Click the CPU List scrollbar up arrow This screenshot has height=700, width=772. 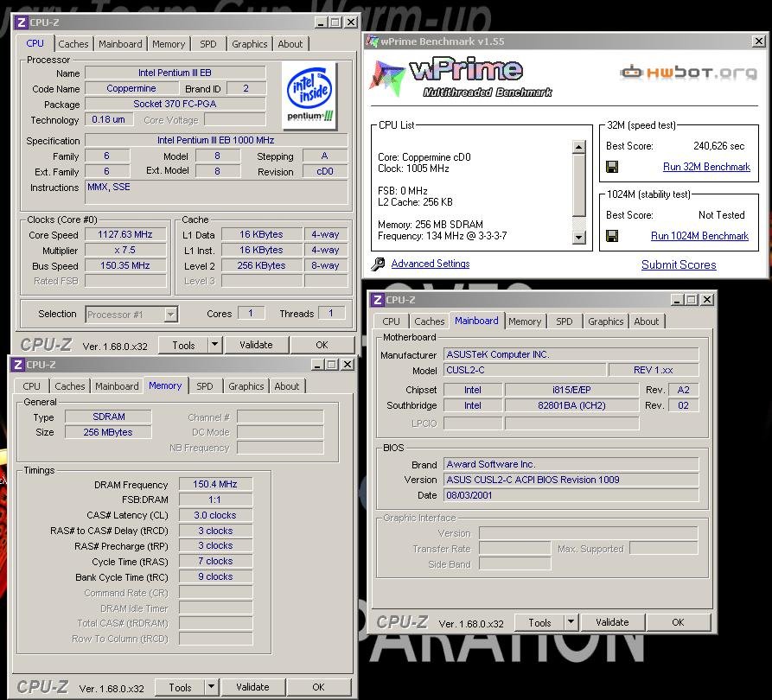click(579, 147)
